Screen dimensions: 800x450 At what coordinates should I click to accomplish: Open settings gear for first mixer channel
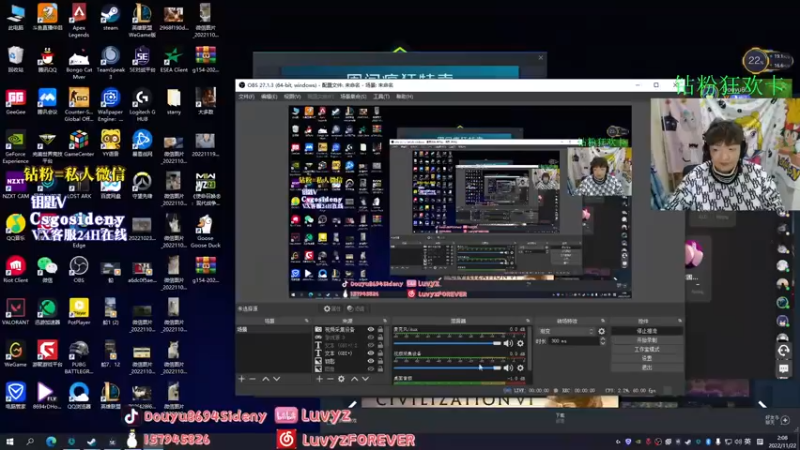pos(520,343)
